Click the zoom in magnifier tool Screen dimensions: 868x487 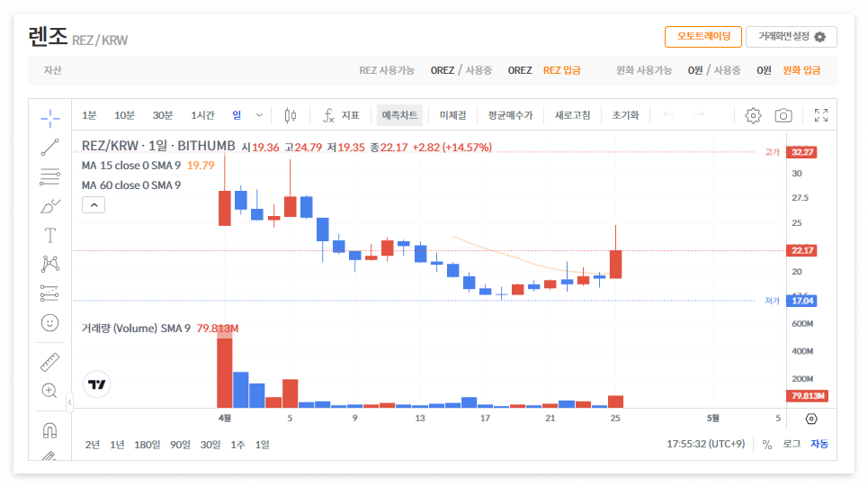coord(49,391)
